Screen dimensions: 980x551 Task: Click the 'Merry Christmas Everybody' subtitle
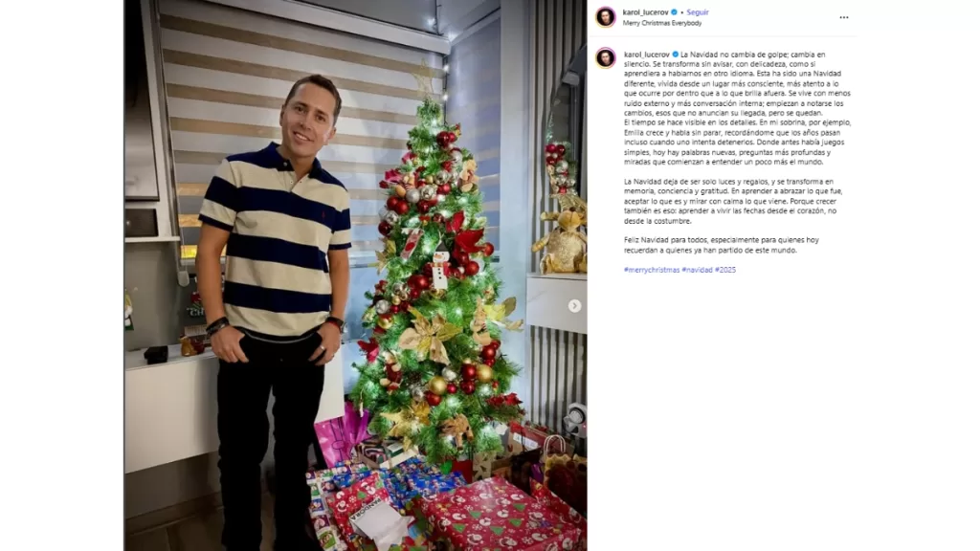(x=662, y=23)
